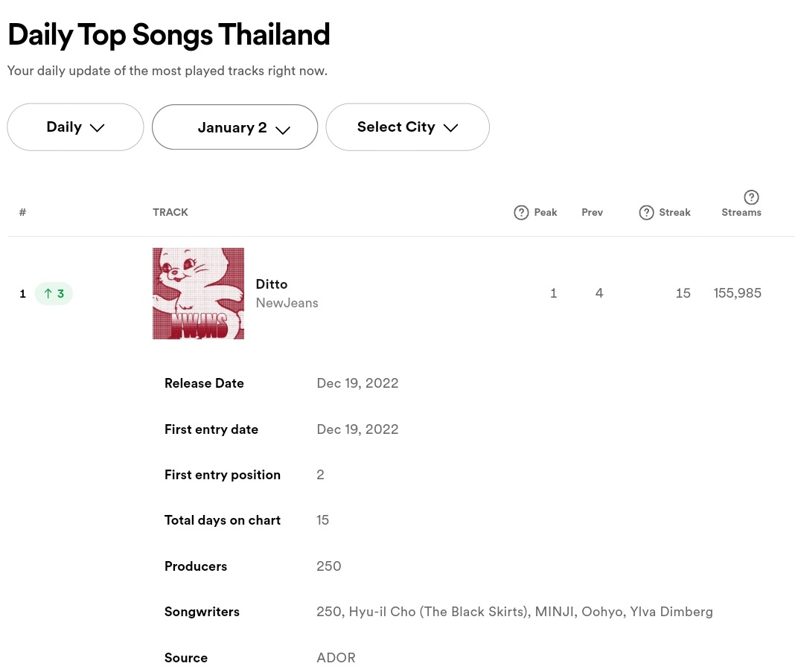The width and height of the screenshot is (795, 672).
Task: Open the Ditto album cover art
Action: pyautogui.click(x=198, y=294)
